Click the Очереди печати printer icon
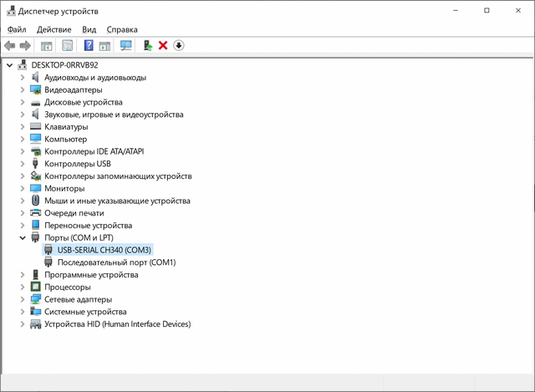This screenshot has width=535, height=392. click(35, 213)
